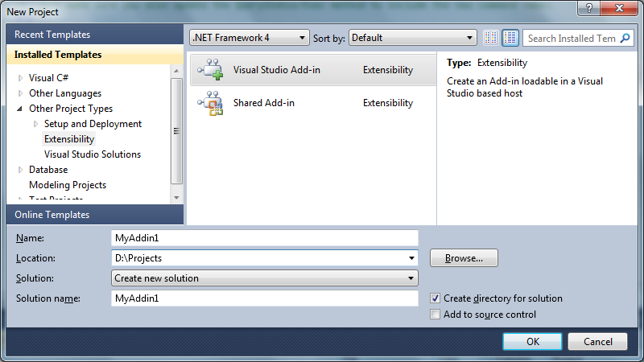Switch to small icons view

[x=491, y=38]
